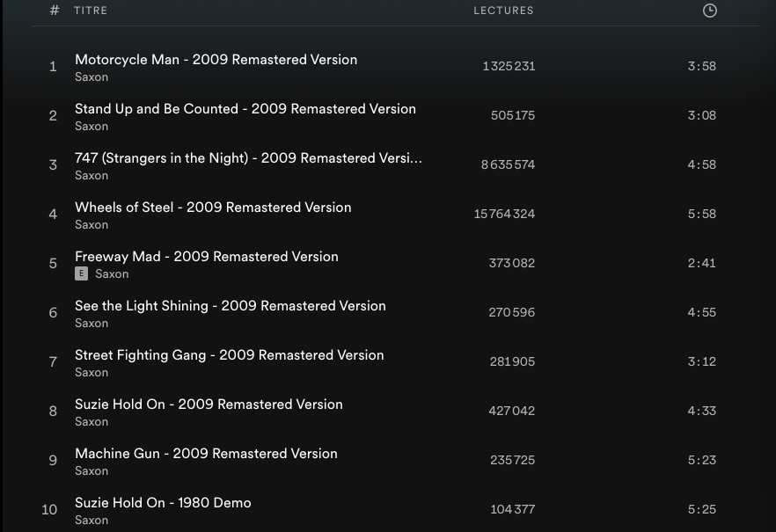Click Suzie Hold On 2009 Remastered Version
The width and height of the screenshot is (776, 532).
(209, 404)
